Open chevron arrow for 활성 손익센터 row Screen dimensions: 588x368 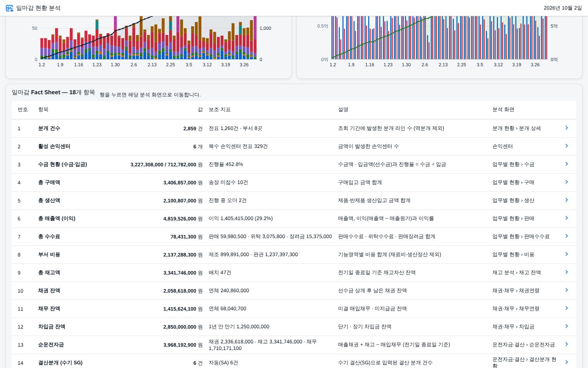click(x=566, y=146)
